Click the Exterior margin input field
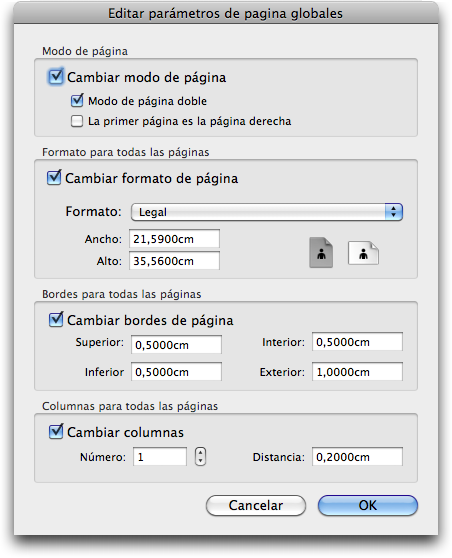This screenshot has height=558, width=452. [357, 372]
